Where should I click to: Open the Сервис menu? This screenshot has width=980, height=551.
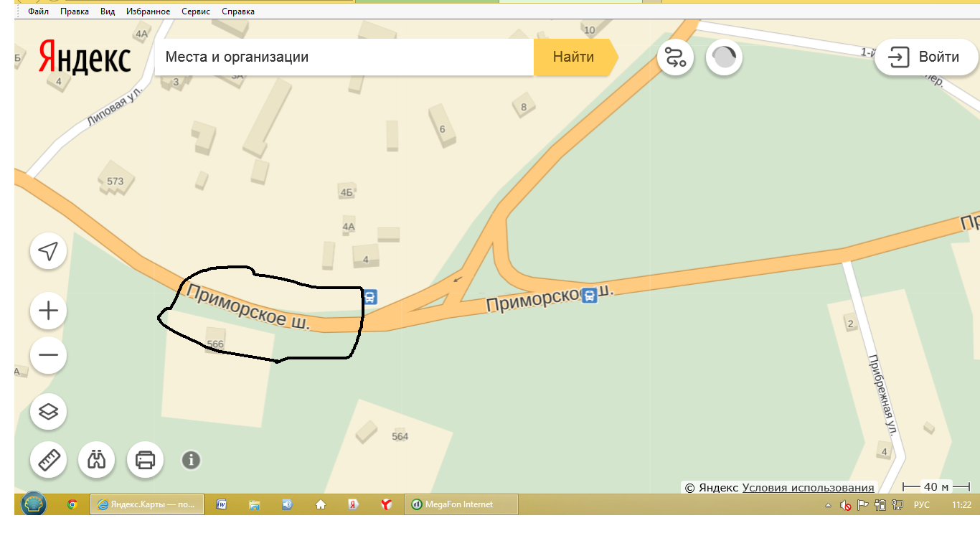[x=196, y=11]
